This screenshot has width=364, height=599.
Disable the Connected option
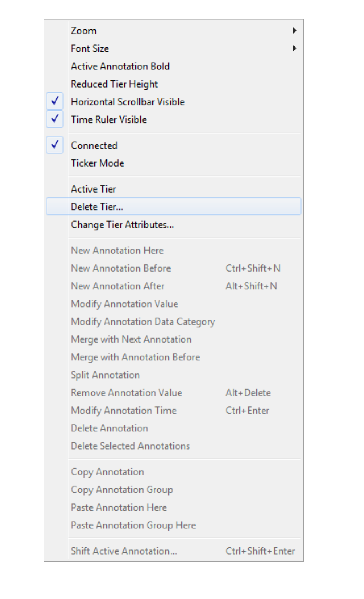[x=55, y=145]
